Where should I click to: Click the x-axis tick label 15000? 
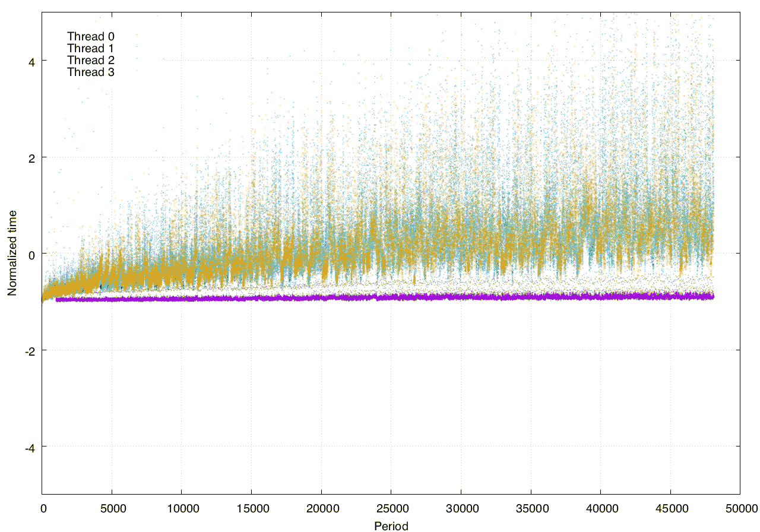[252, 509]
